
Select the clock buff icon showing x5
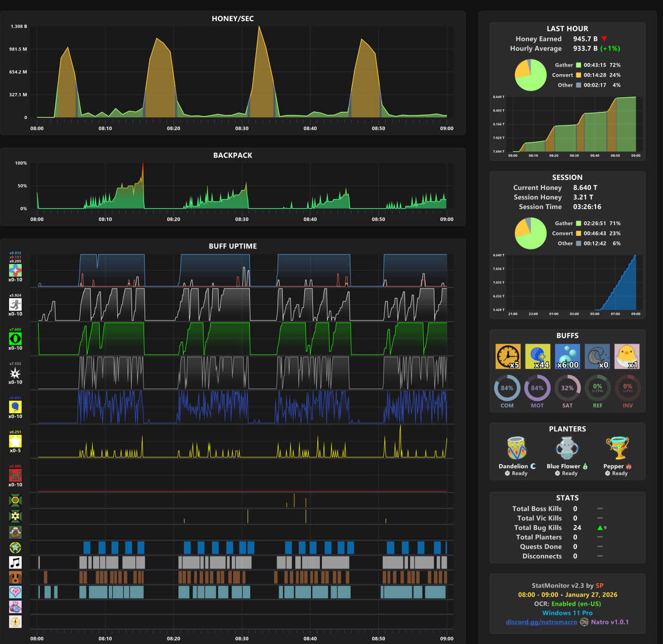coord(508,356)
